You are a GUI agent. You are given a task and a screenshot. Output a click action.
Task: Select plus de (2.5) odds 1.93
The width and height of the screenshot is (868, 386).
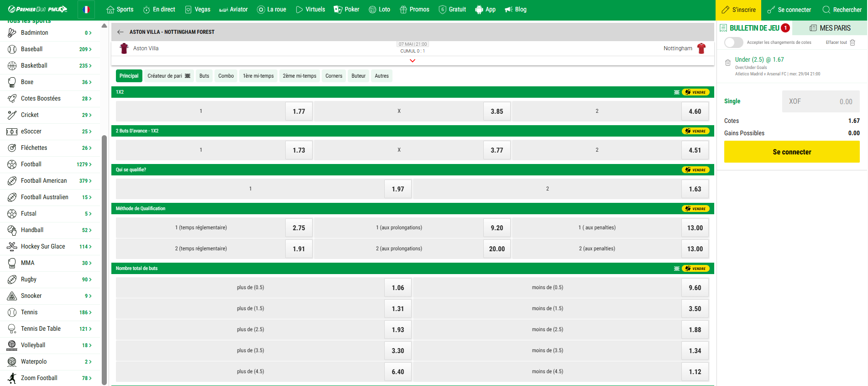click(x=398, y=330)
